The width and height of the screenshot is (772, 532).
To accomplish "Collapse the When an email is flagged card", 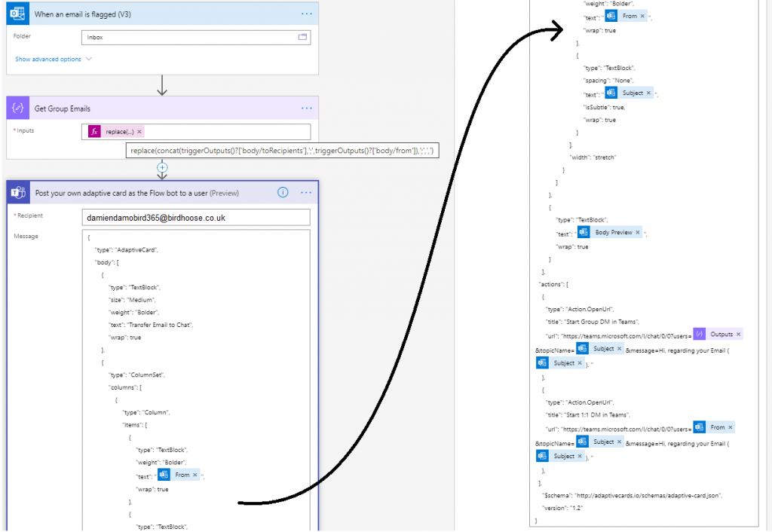I will coord(151,14).
